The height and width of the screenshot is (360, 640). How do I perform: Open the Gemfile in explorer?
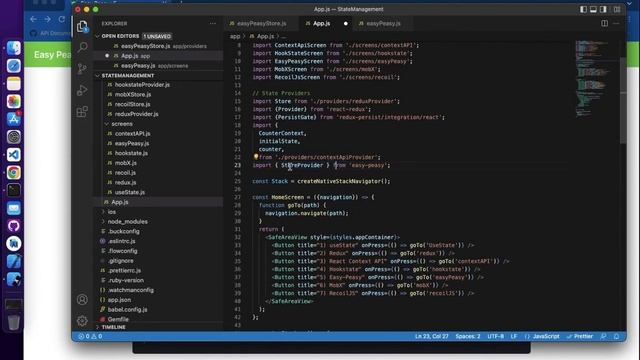point(118,319)
